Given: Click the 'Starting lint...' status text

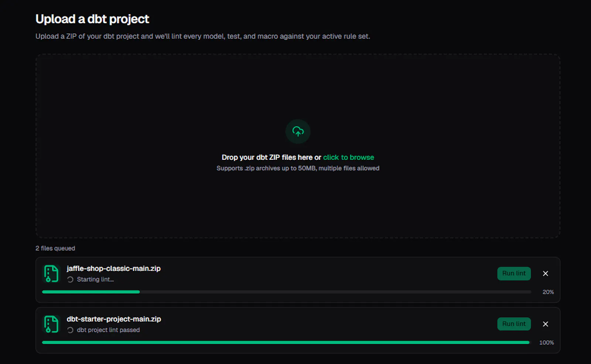Looking at the screenshot, I should pos(95,279).
